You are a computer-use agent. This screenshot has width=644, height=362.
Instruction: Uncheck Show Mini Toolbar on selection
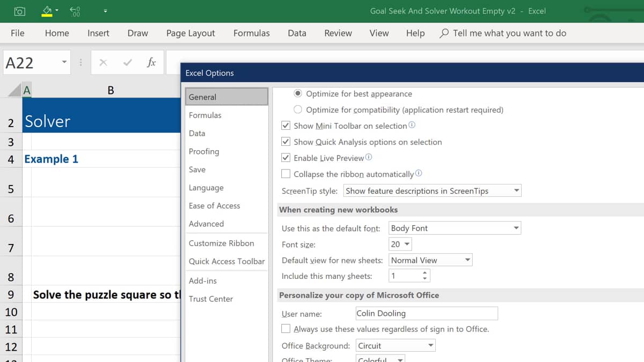[x=286, y=125]
